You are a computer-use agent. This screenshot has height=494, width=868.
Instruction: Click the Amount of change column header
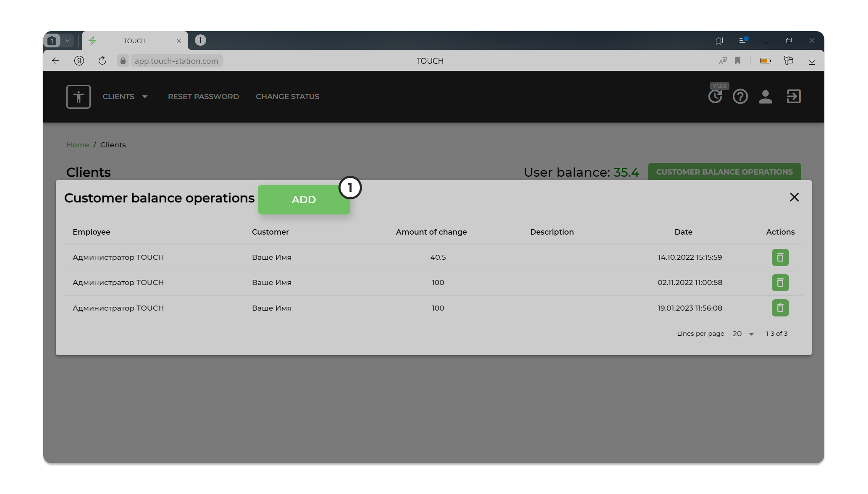click(x=431, y=232)
